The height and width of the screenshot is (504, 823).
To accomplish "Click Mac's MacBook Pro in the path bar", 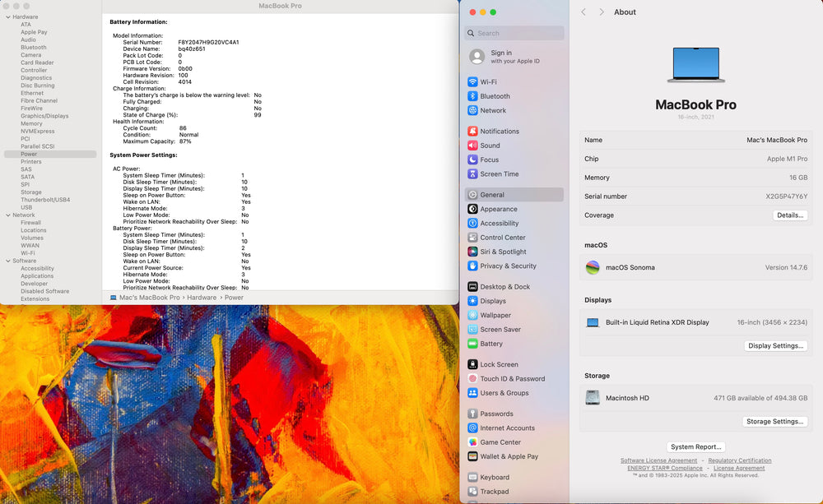I will 150,298.
